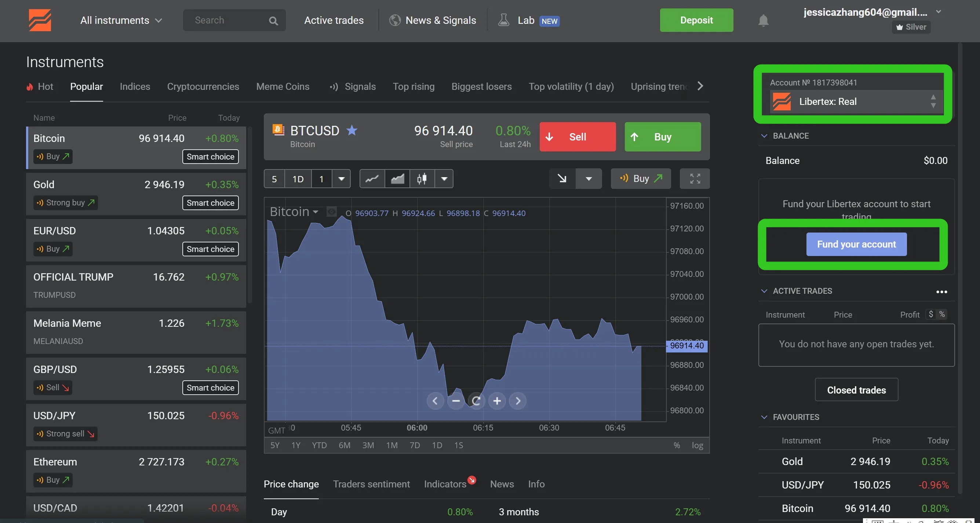The height and width of the screenshot is (523, 980).
Task: Open drawing tools dropdown arrow
Action: pyautogui.click(x=589, y=178)
